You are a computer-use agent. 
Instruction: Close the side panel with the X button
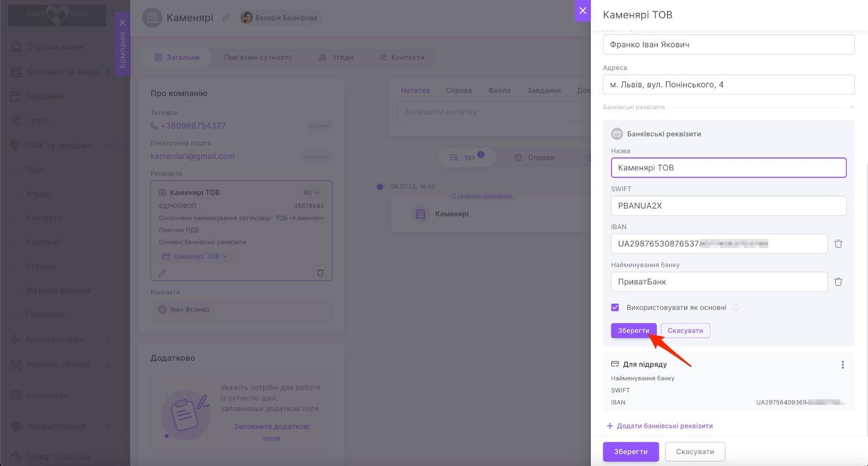pyautogui.click(x=583, y=10)
